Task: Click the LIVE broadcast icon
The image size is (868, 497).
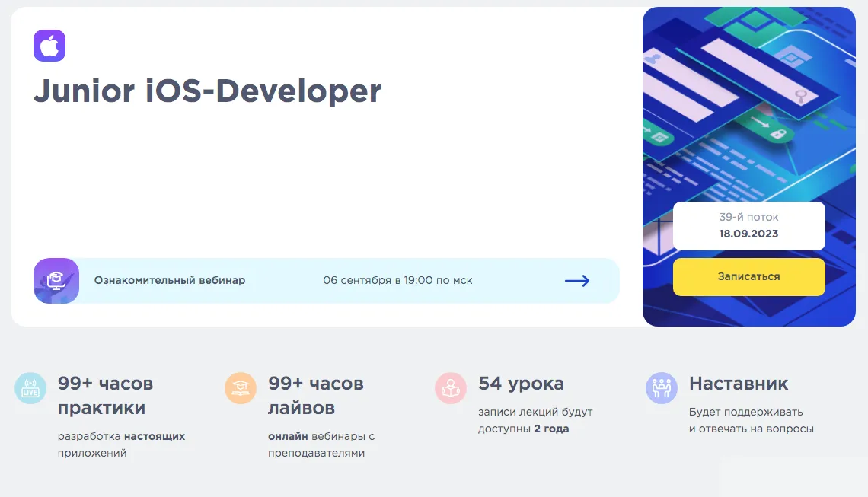Action: (x=30, y=388)
